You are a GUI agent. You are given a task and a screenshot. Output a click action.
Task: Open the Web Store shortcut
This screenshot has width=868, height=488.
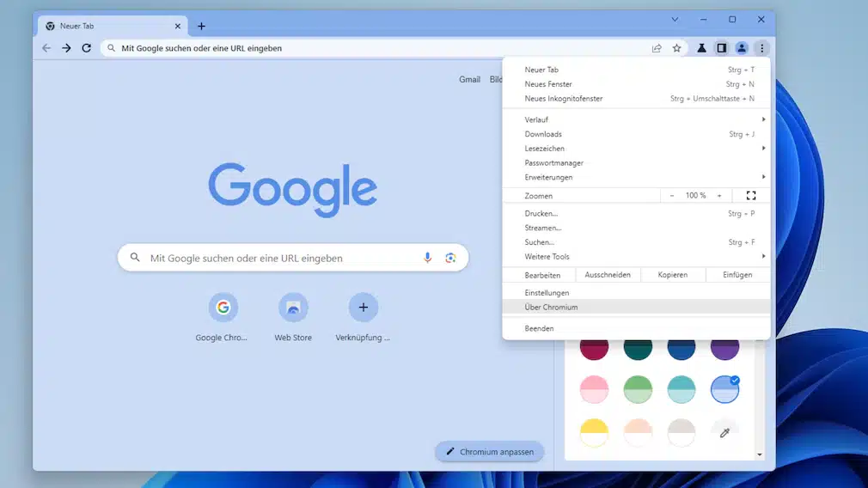[293, 318]
